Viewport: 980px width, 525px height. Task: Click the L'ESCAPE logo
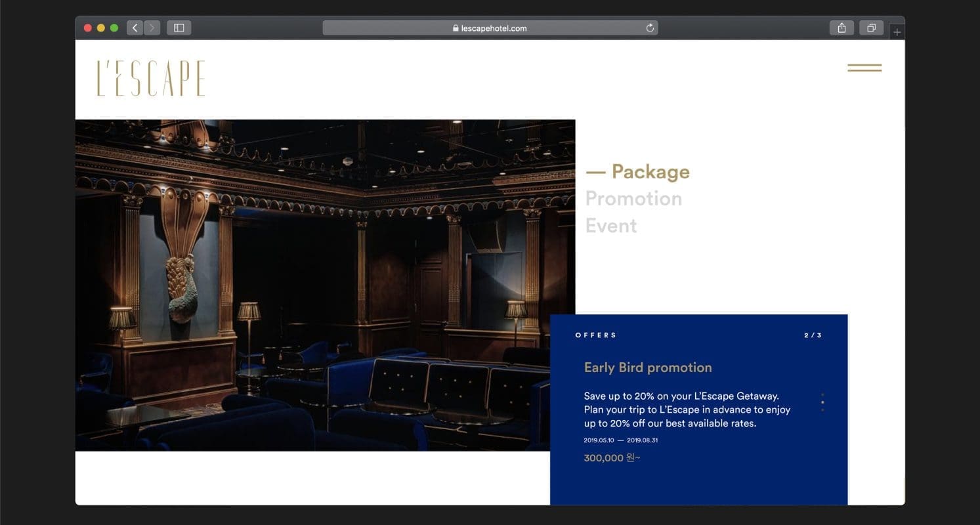pos(151,79)
